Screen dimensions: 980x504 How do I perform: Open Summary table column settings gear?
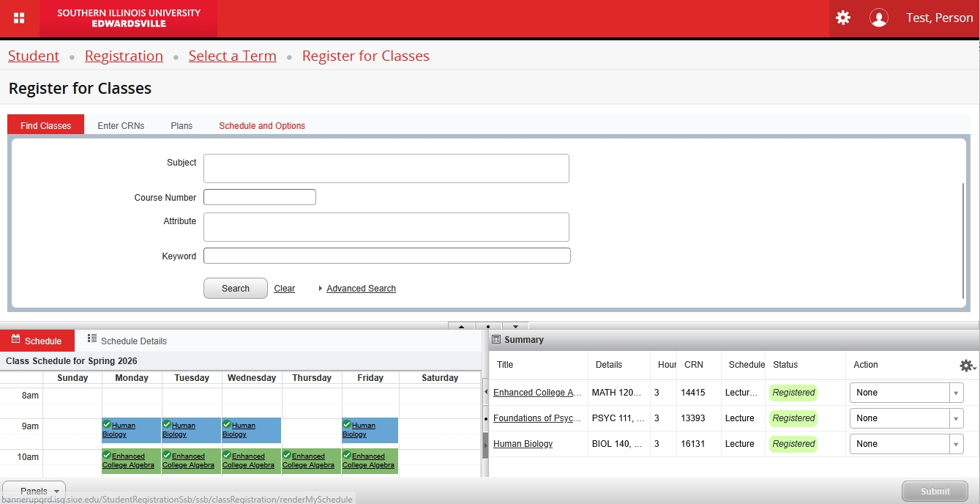point(967,366)
